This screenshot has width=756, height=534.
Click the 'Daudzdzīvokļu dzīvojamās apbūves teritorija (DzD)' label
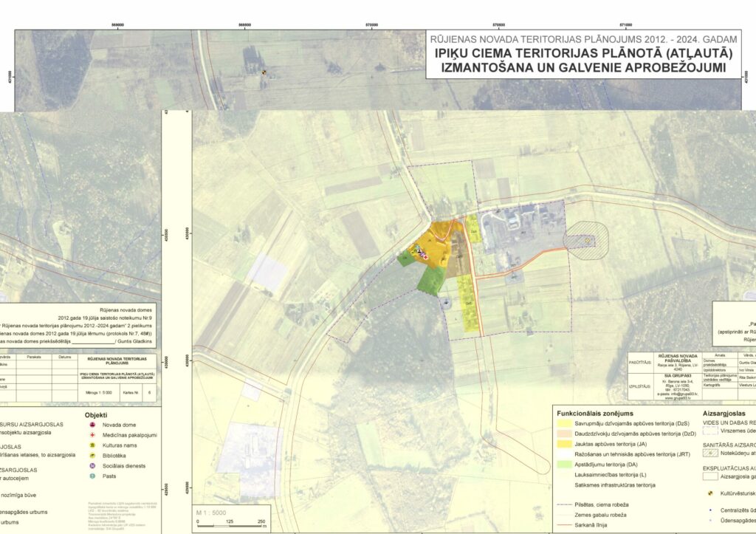[x=636, y=434]
